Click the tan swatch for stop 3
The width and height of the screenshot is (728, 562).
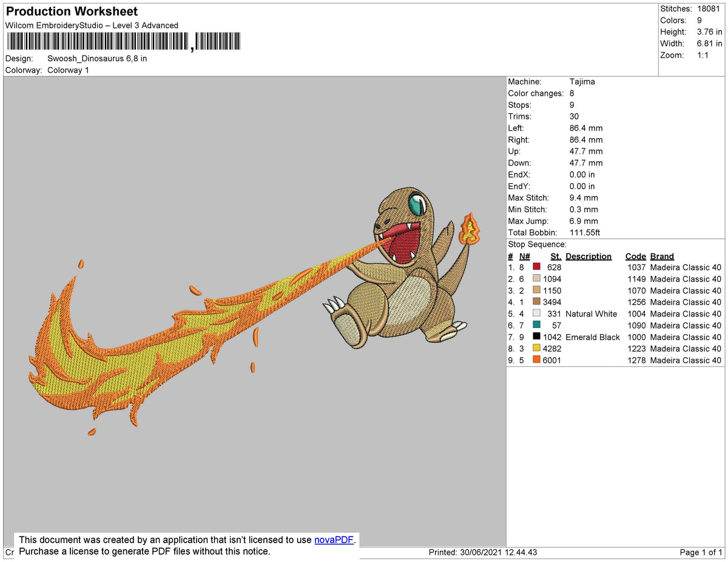pyautogui.click(x=536, y=290)
